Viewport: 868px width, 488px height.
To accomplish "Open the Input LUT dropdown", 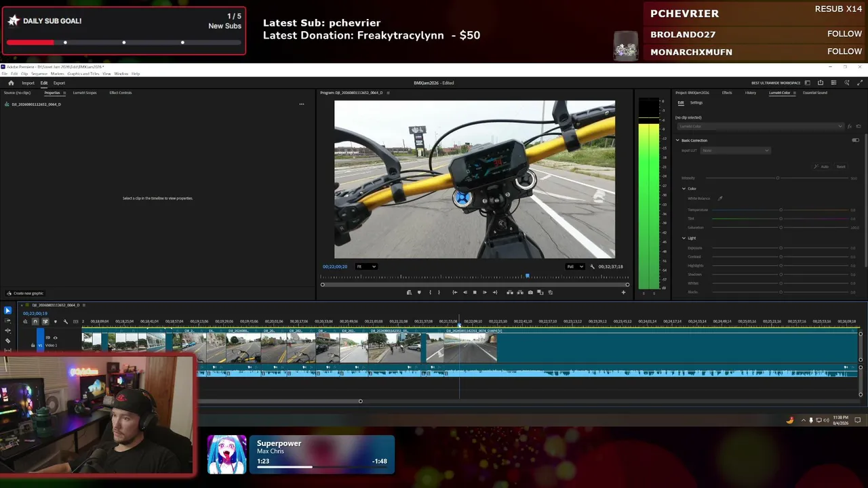I will (735, 150).
